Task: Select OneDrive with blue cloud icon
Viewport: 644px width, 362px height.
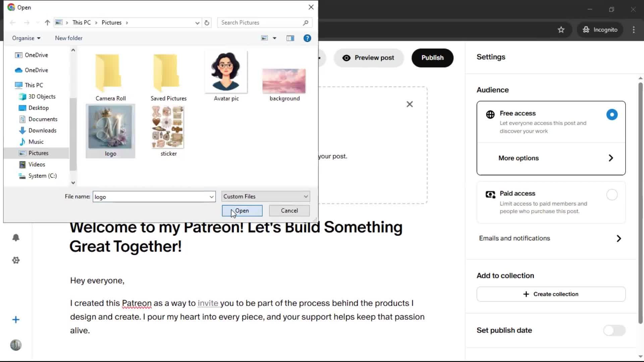Action: (x=32, y=70)
